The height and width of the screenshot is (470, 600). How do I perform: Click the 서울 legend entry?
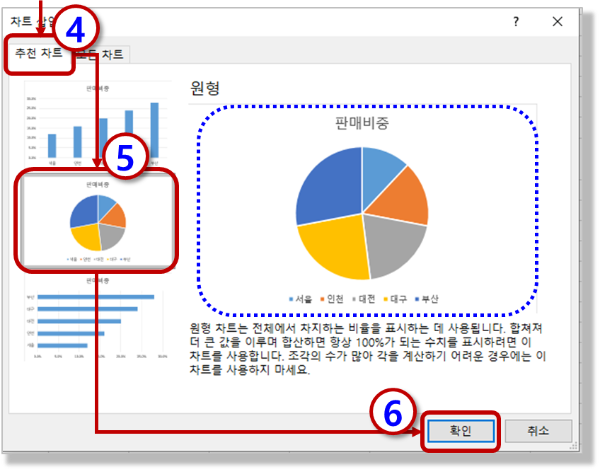click(x=301, y=299)
